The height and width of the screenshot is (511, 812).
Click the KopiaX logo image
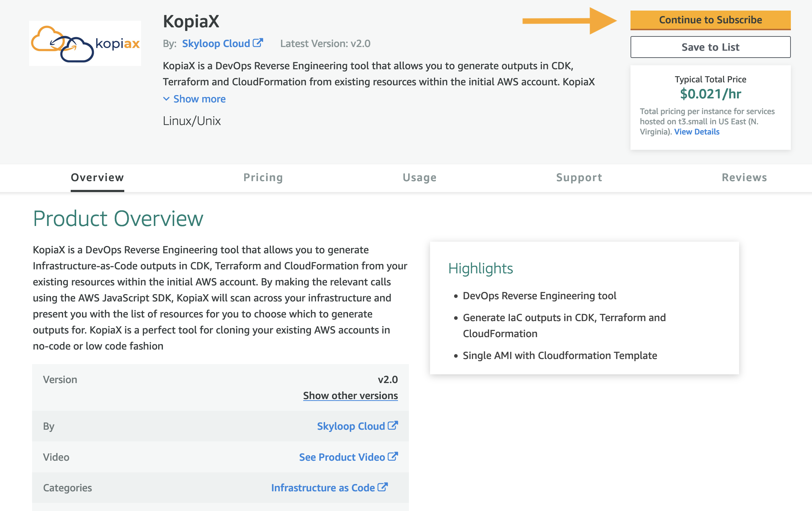(x=85, y=43)
